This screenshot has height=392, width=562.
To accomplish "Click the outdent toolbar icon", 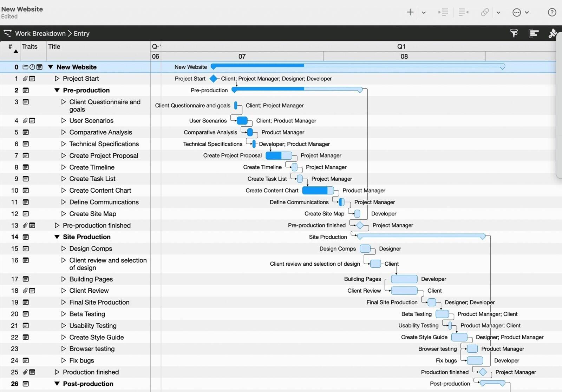I will [464, 12].
